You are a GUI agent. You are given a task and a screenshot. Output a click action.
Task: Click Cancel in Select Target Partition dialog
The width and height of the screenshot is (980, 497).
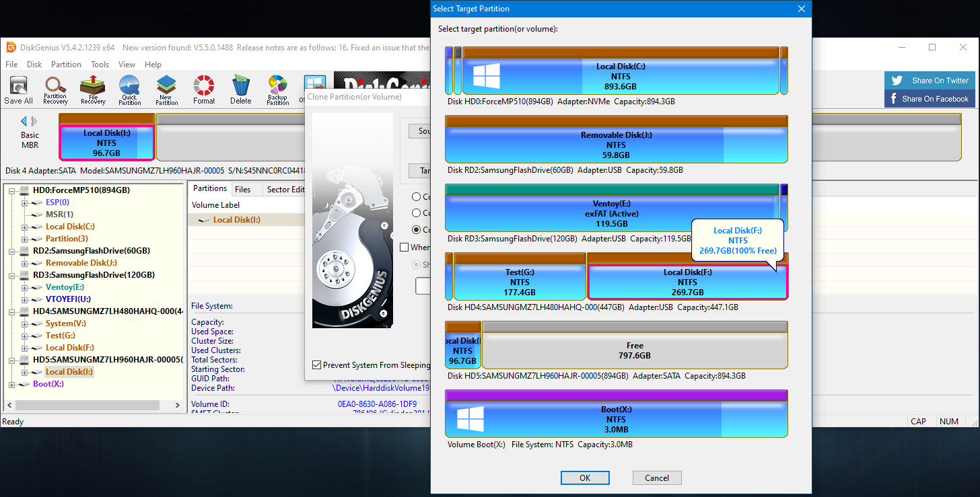click(657, 477)
